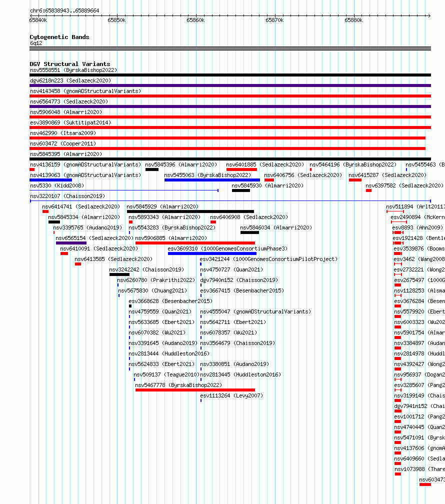Click the nsv462990 (Itsara2009) label
Image resolution: width=445 pixels, height=504 pixels.
click(63, 133)
